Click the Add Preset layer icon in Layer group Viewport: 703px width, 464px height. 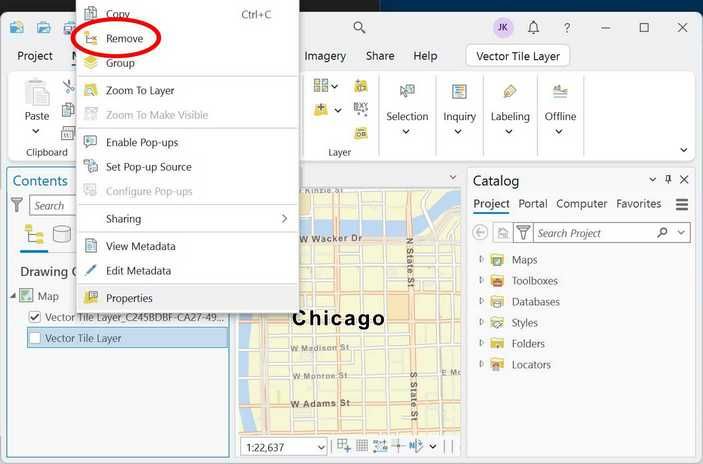tap(360, 85)
